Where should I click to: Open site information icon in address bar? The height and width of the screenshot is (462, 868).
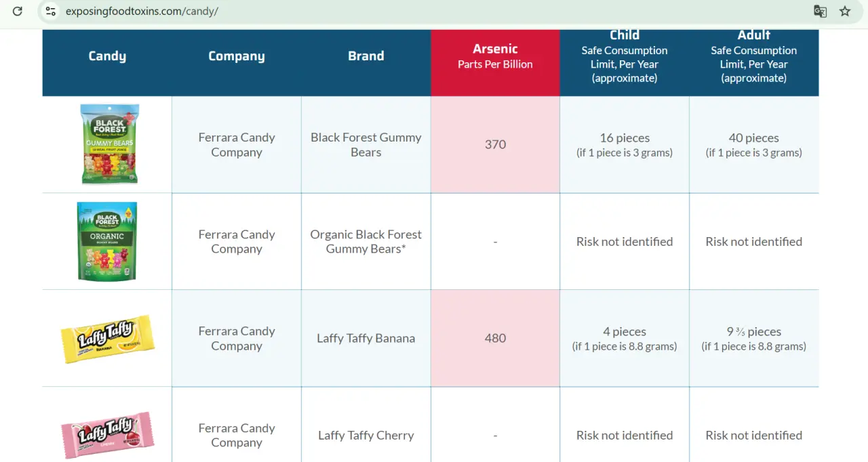[51, 12]
